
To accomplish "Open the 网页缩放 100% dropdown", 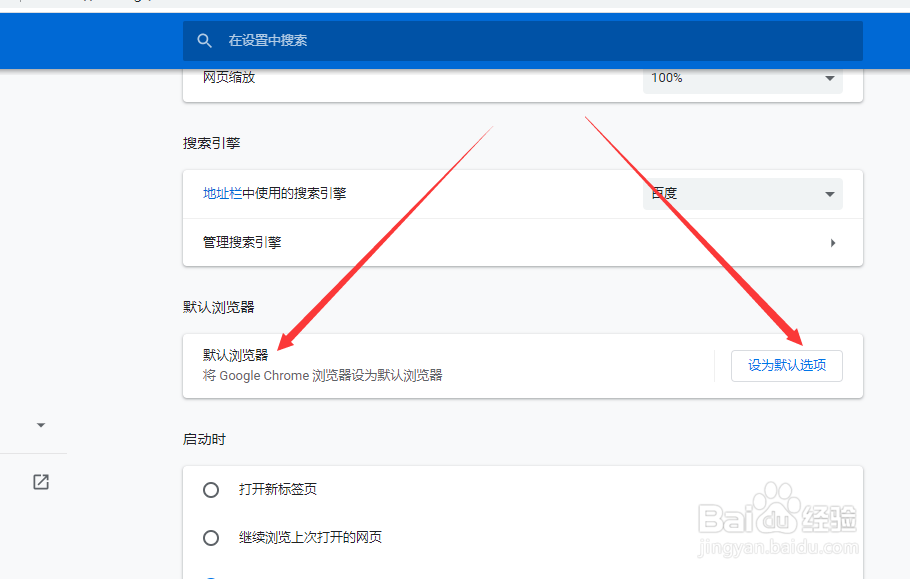I will click(742, 78).
